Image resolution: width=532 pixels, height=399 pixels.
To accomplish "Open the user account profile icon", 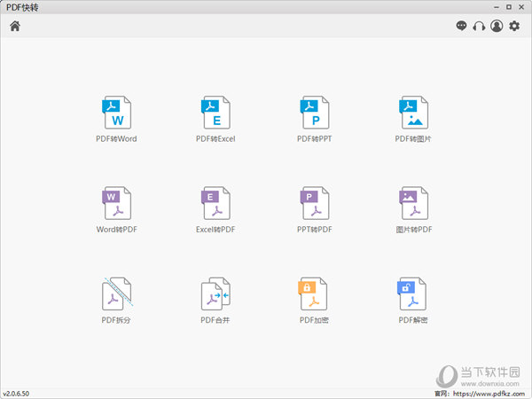I will [497, 26].
